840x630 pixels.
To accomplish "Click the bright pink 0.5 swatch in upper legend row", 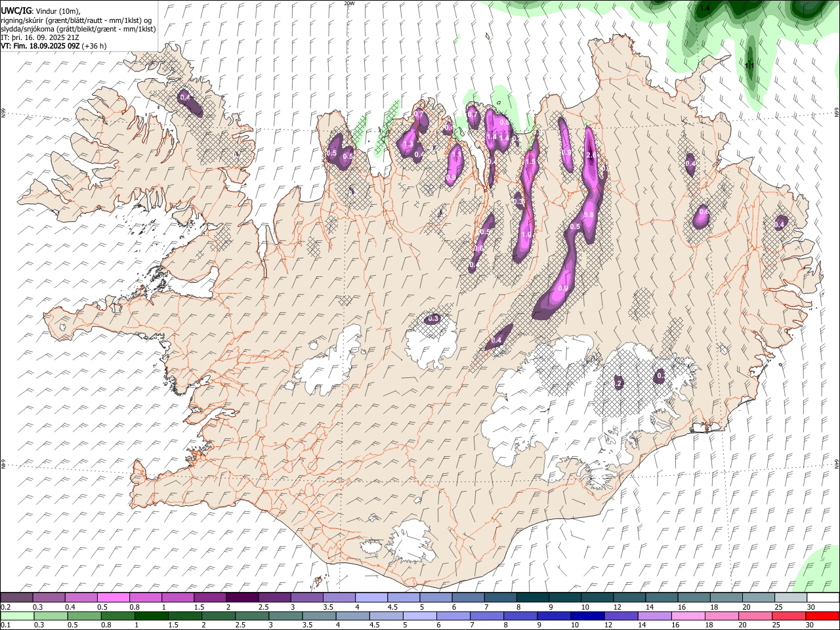I will pyautogui.click(x=114, y=597).
